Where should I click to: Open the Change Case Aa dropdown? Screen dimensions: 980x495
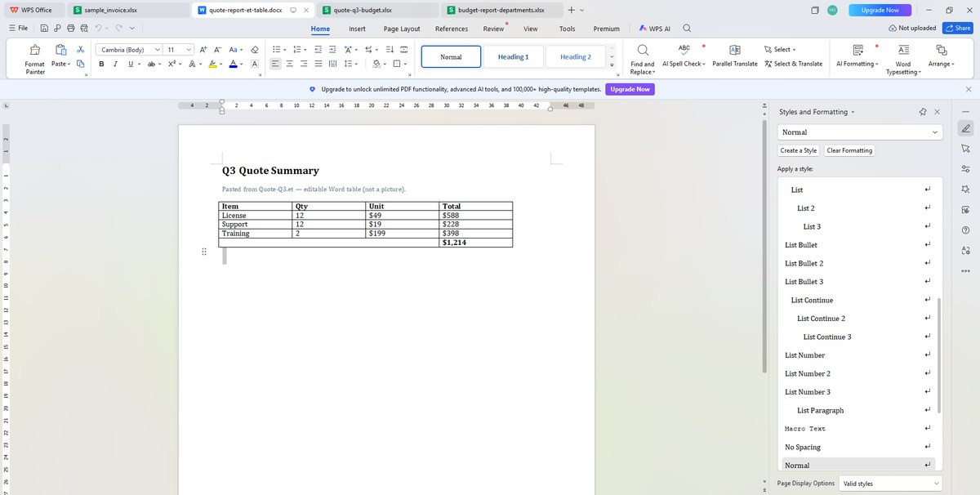pyautogui.click(x=235, y=49)
